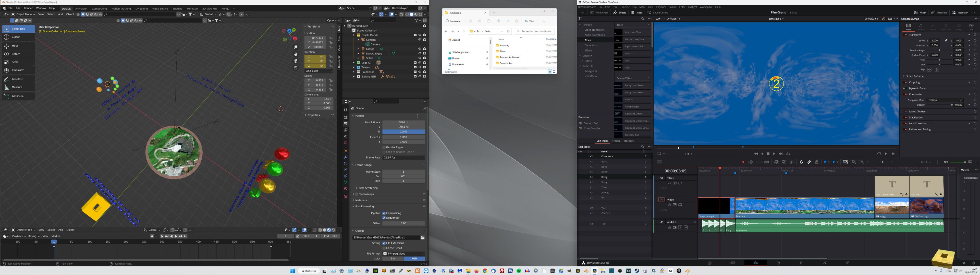Switch to the Shading workspace tab
Viewport: 980px width, 275px height.
coord(177,8)
